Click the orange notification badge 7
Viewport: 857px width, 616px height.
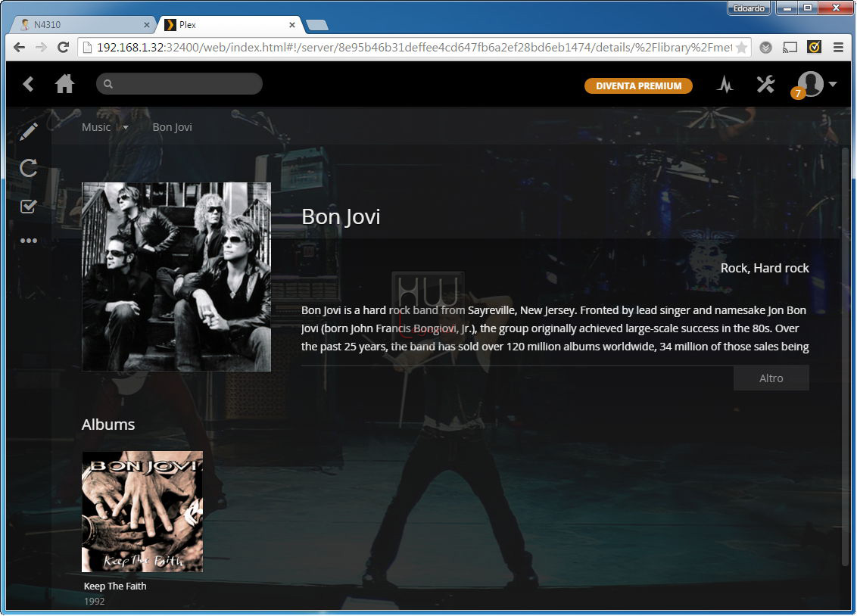(798, 93)
